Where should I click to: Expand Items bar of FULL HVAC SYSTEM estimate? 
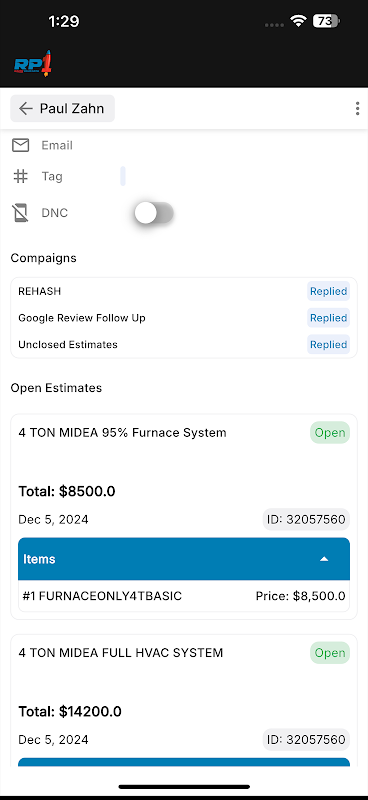pos(184,762)
